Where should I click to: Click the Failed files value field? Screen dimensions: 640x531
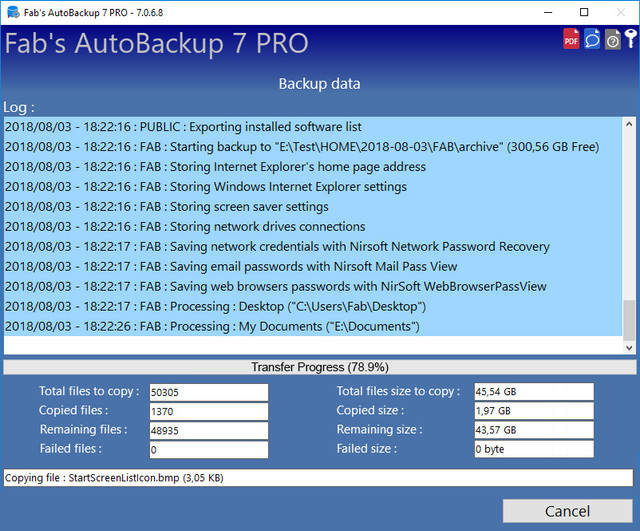coord(209,450)
